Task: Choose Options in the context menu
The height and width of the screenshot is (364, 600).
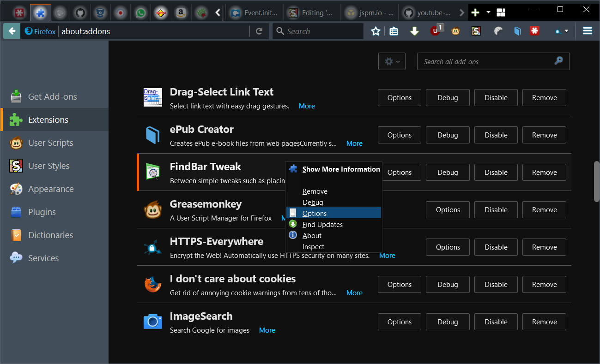Action: coord(334,213)
